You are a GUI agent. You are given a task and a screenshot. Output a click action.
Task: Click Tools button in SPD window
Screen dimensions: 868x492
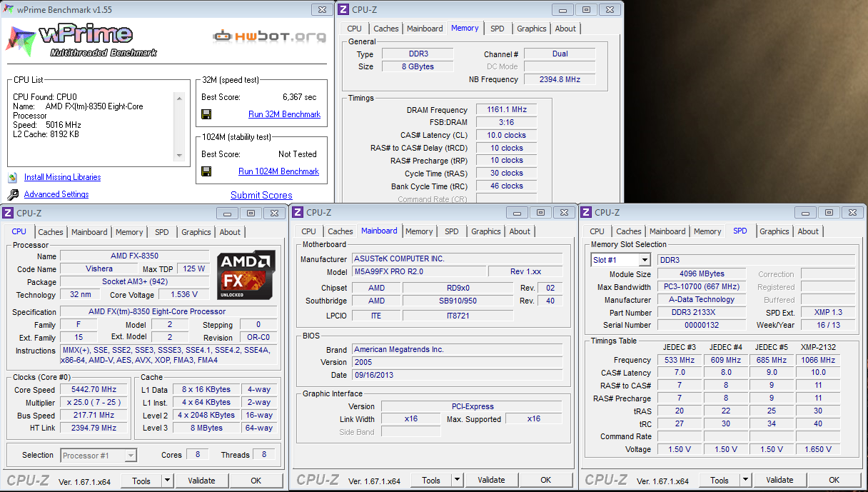720,480
